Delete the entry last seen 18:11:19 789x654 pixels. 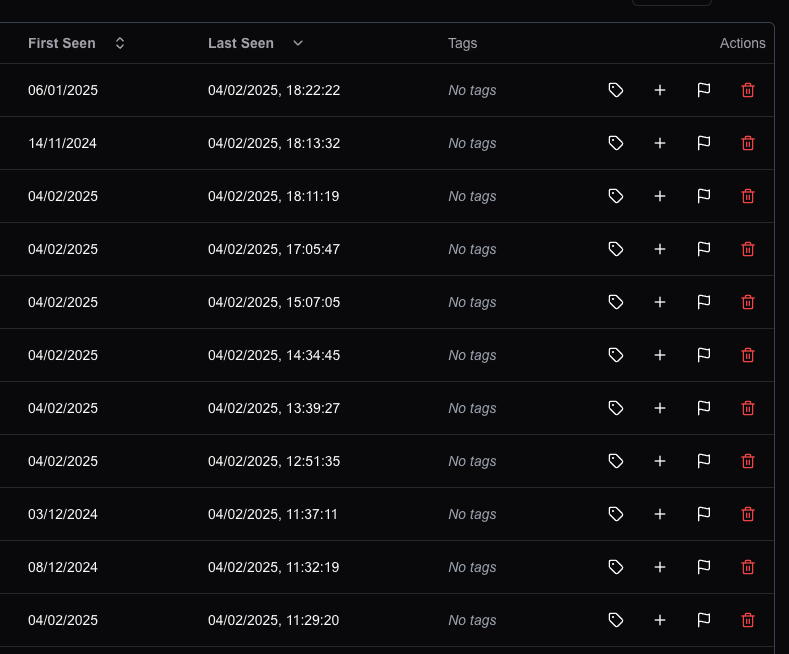pyautogui.click(x=748, y=196)
